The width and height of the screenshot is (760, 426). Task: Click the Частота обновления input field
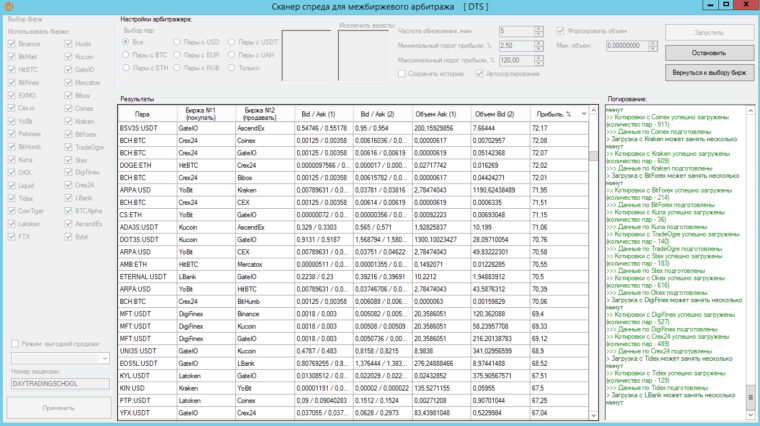pos(517,31)
